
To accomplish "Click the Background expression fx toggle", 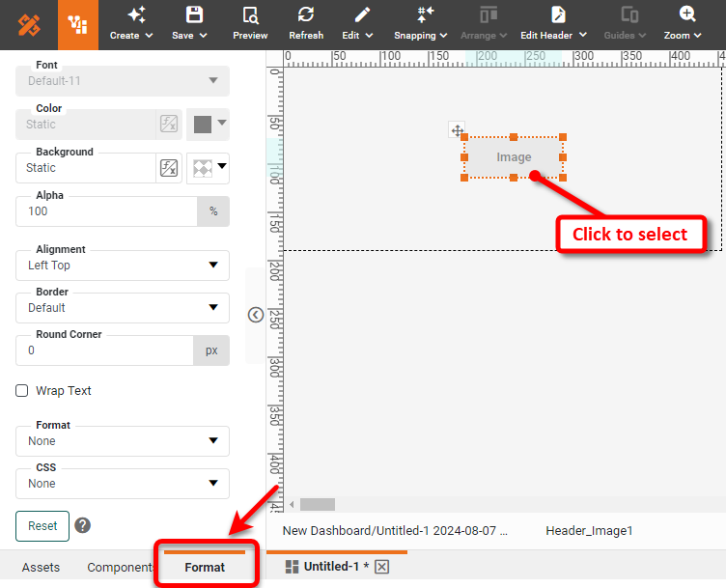I will (169, 168).
